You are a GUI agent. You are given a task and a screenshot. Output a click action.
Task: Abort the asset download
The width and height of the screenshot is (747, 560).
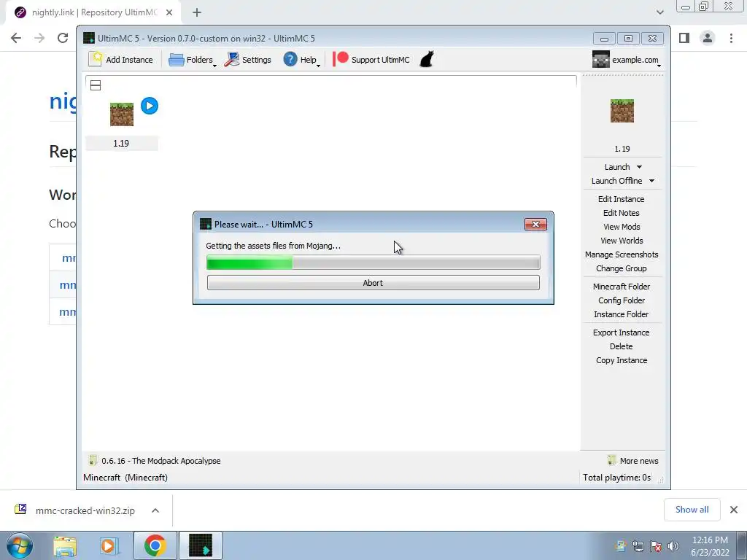[373, 283]
